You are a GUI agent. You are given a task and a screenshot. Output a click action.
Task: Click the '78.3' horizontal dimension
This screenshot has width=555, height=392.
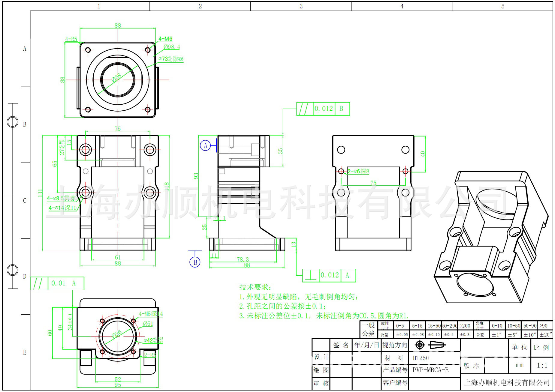tap(243, 259)
